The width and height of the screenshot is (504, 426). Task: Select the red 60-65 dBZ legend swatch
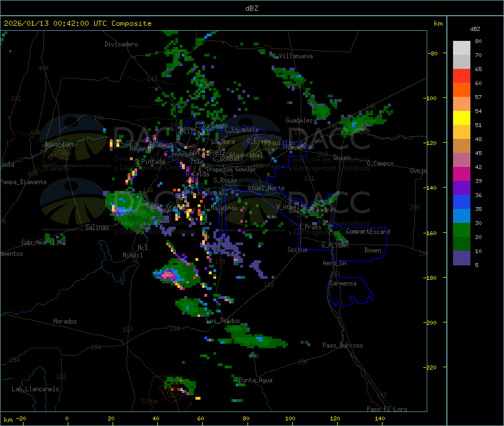click(461, 76)
